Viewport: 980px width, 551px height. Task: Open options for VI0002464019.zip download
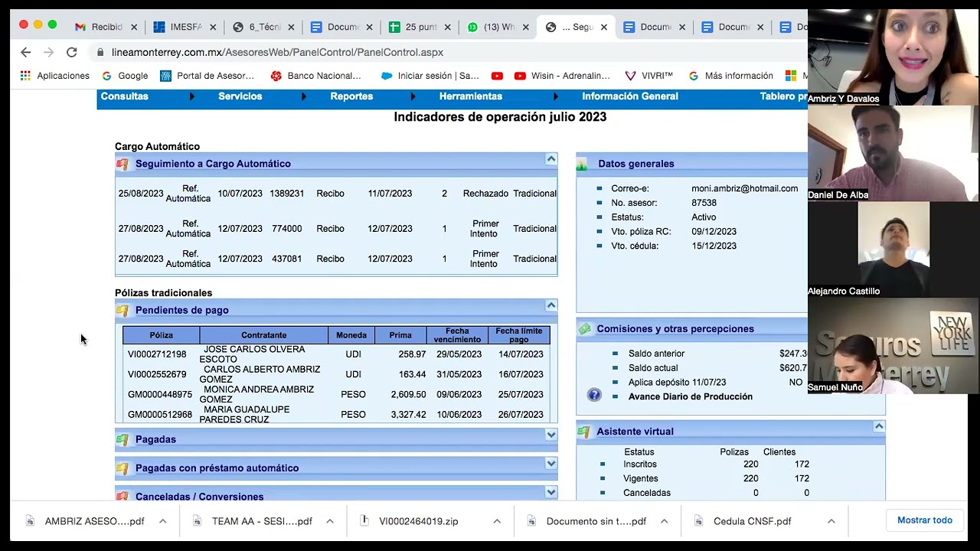click(497, 521)
